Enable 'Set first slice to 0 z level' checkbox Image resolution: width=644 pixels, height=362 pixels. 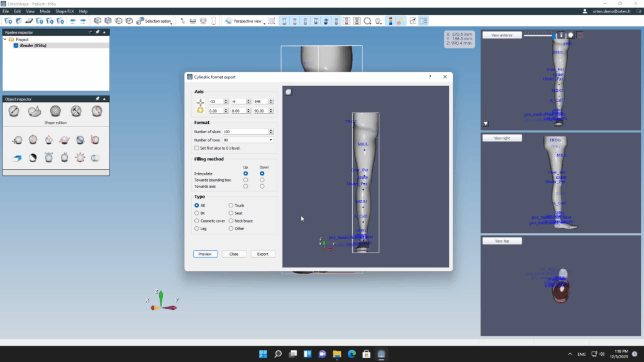pyautogui.click(x=197, y=148)
